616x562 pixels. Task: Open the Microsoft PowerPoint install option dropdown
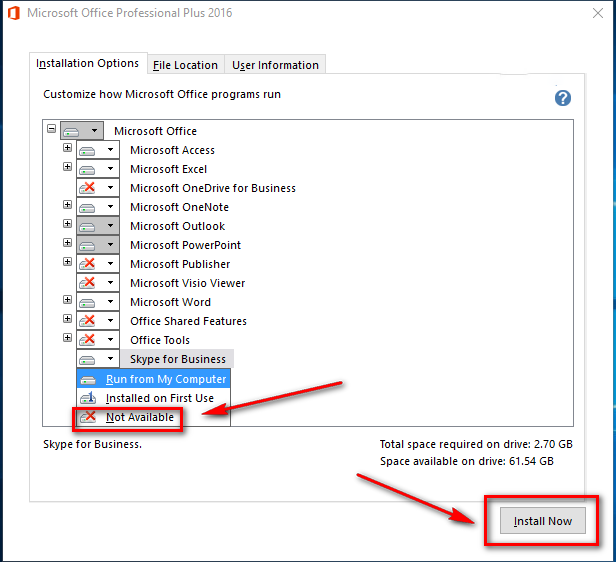point(110,245)
